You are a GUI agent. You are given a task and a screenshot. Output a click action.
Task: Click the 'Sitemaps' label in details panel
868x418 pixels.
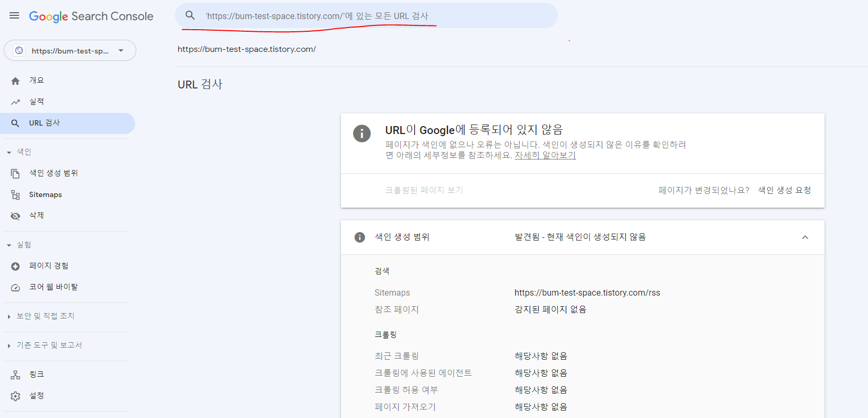tap(392, 293)
